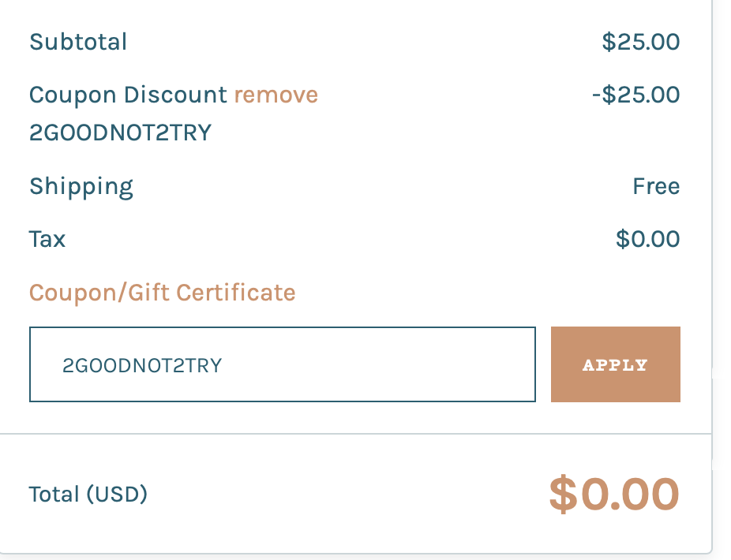Click applied code 2GOODNOT2TRY below Coupon Discount
Image resolution: width=731 pixels, height=560 pixels.
click(120, 133)
